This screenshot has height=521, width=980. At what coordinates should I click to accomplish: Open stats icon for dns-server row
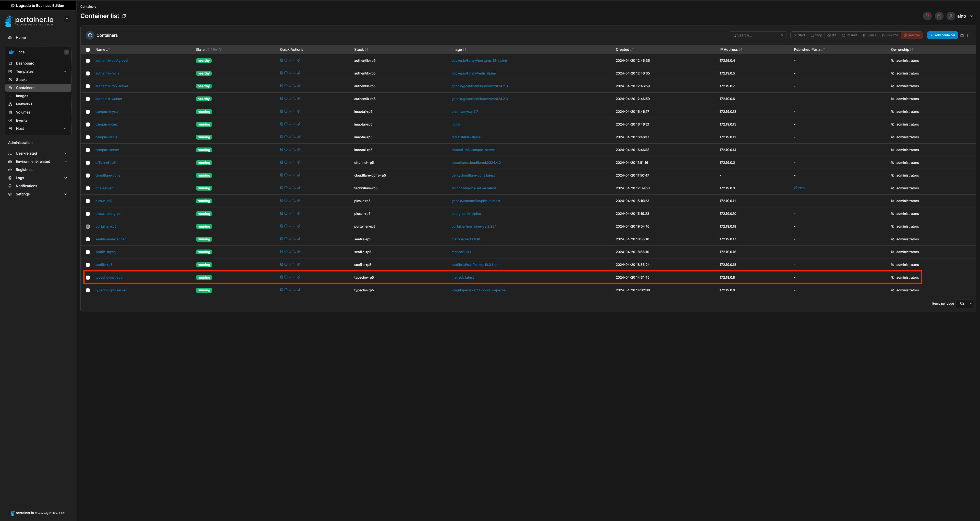click(290, 188)
